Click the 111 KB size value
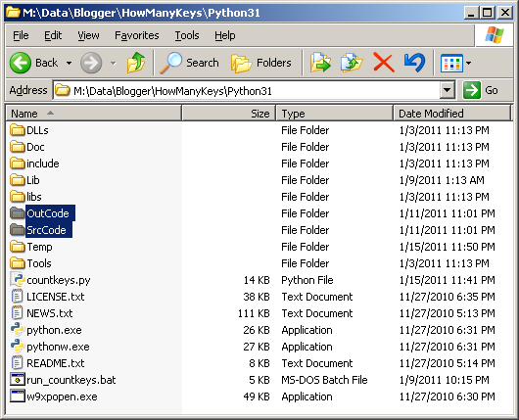Viewport: 519px width, 420px height. pyautogui.click(x=254, y=313)
